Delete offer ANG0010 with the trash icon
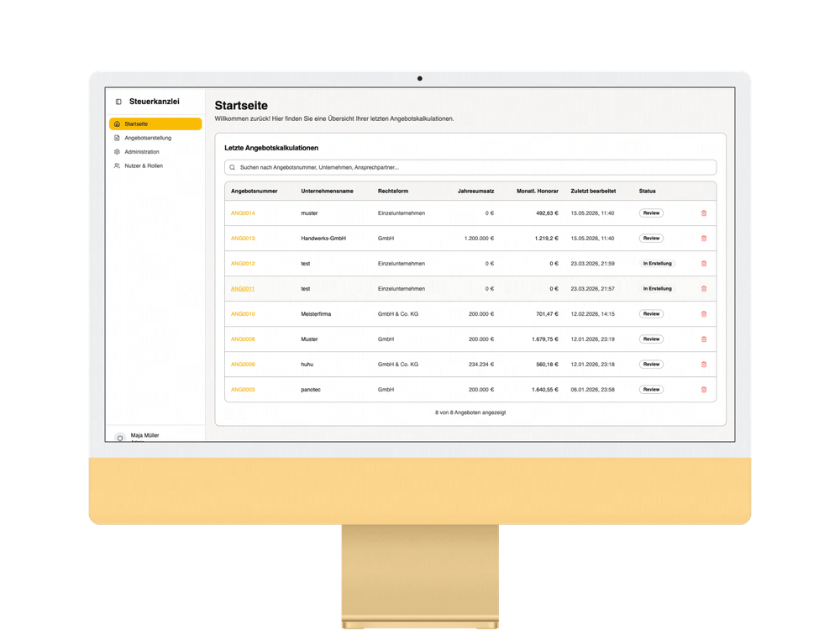This screenshot has width=840, height=630. (x=704, y=314)
